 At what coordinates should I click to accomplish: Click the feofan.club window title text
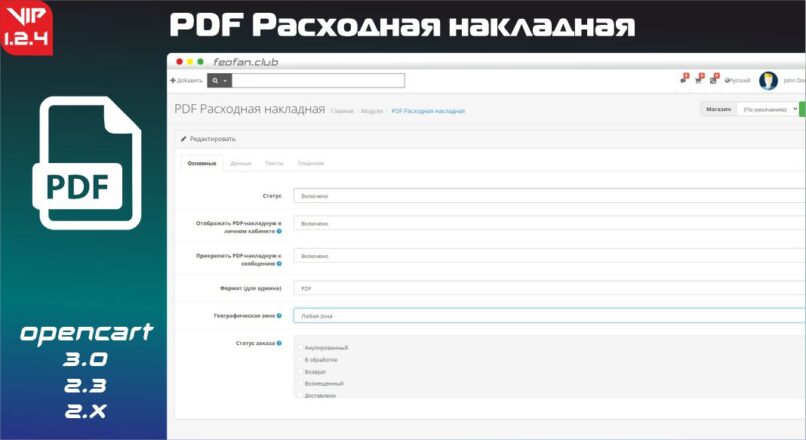[x=246, y=62]
